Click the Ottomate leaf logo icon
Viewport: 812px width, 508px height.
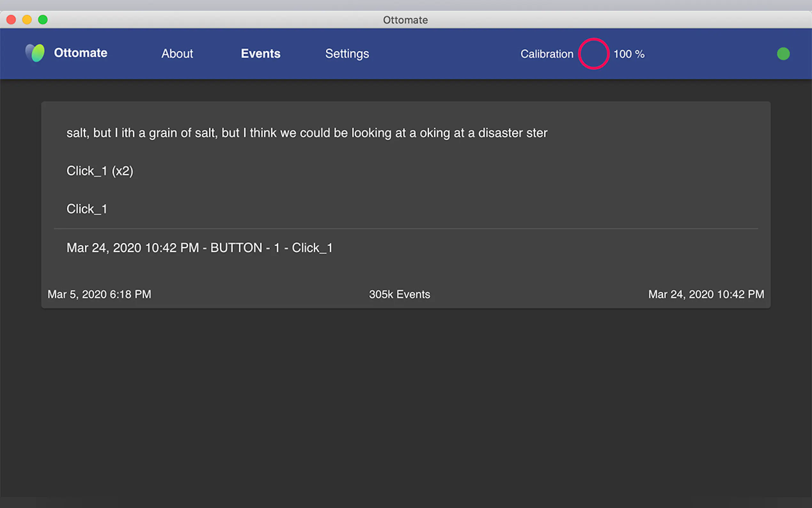[35, 53]
